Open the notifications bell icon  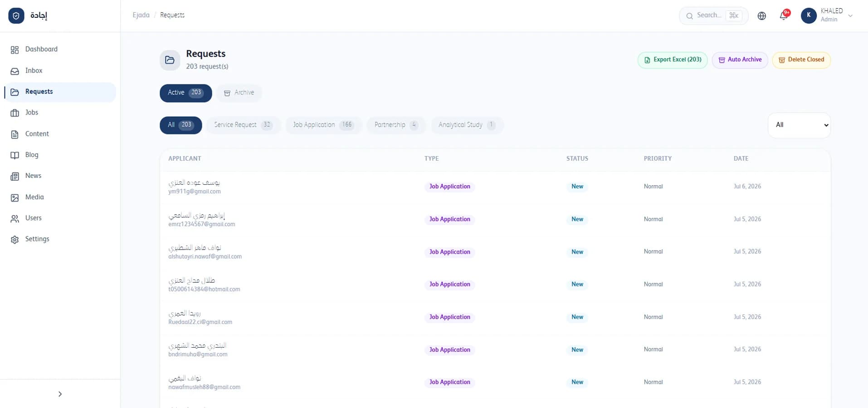[x=784, y=16]
